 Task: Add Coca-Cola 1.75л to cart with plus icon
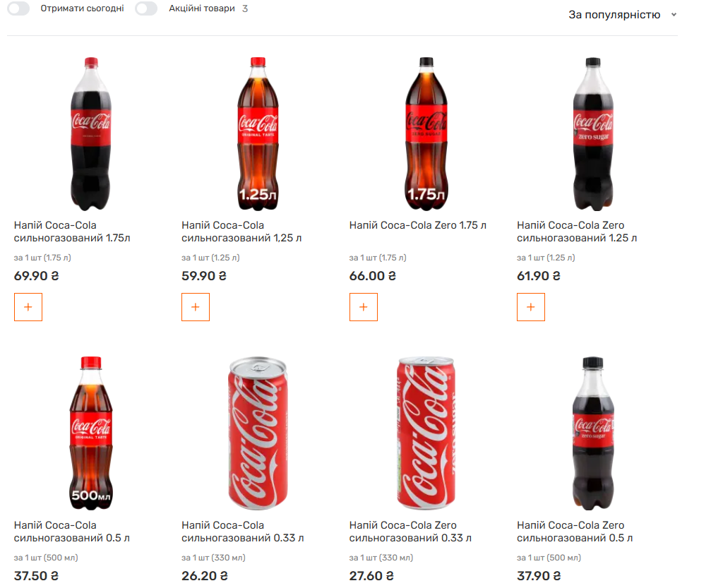pos(28,307)
